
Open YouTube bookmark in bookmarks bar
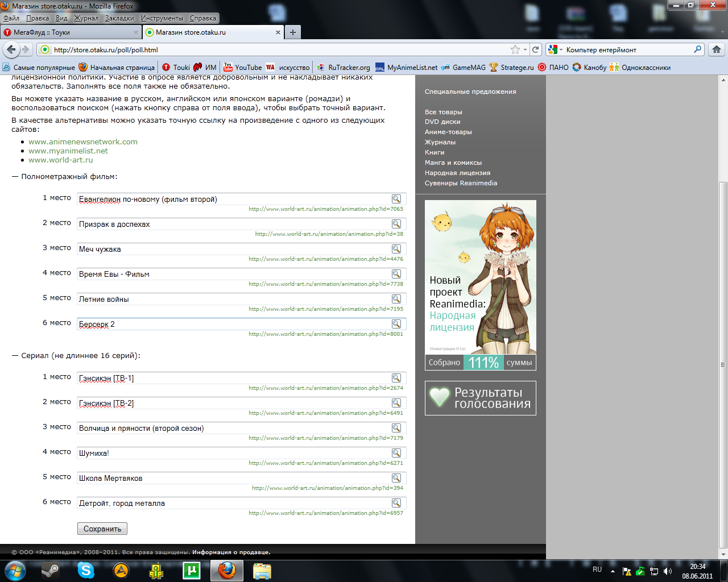(243, 67)
